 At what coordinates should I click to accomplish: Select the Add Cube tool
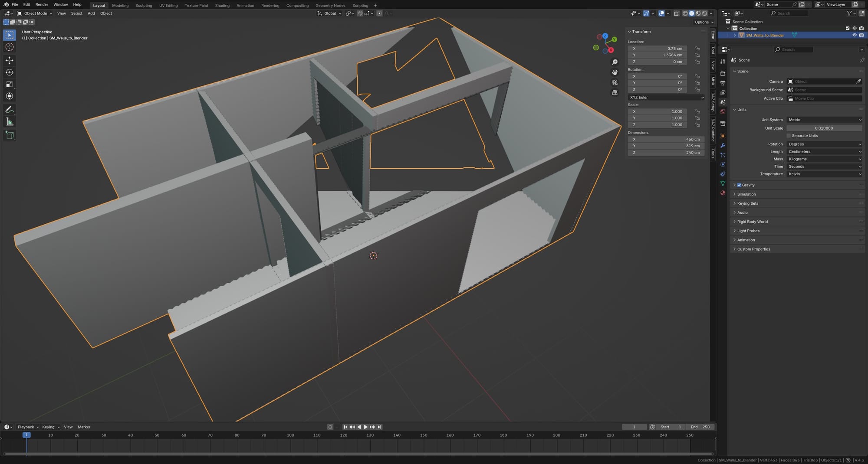pos(10,135)
